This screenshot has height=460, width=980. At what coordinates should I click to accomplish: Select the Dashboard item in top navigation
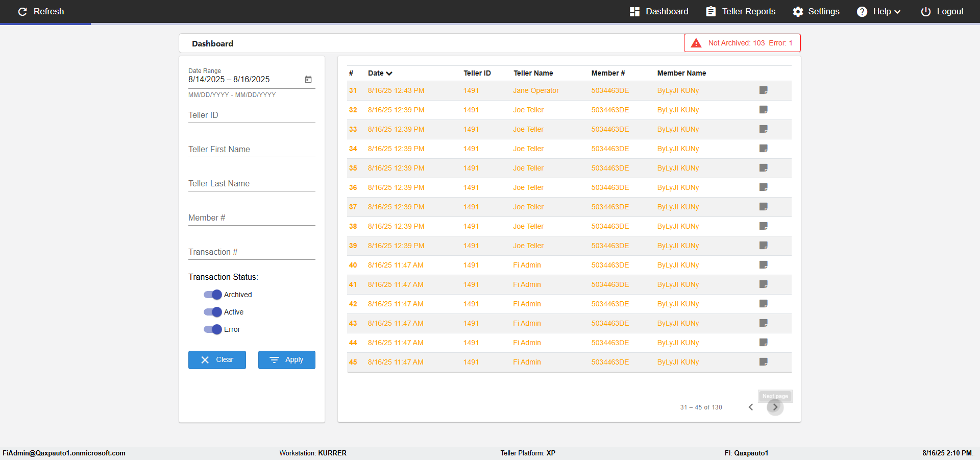[658, 11]
